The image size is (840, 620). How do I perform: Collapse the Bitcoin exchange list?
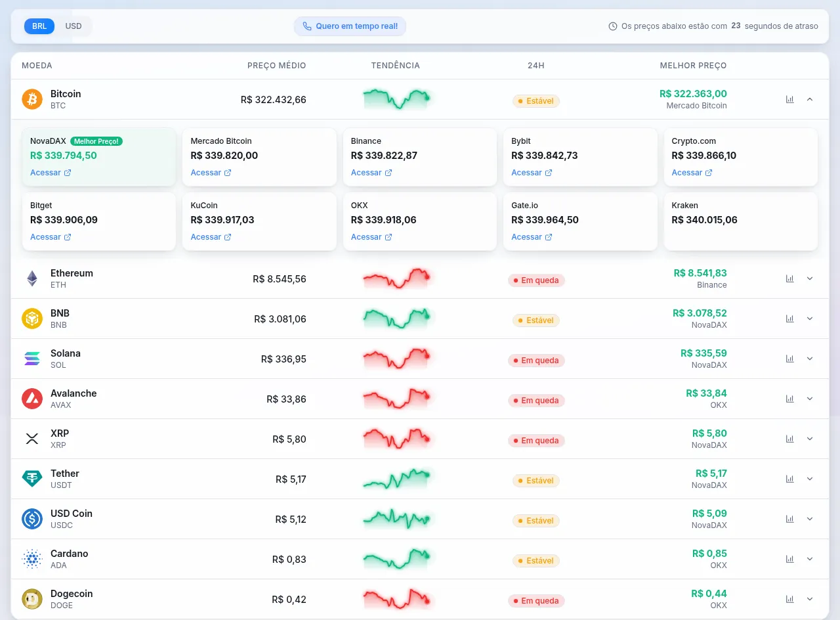[810, 99]
